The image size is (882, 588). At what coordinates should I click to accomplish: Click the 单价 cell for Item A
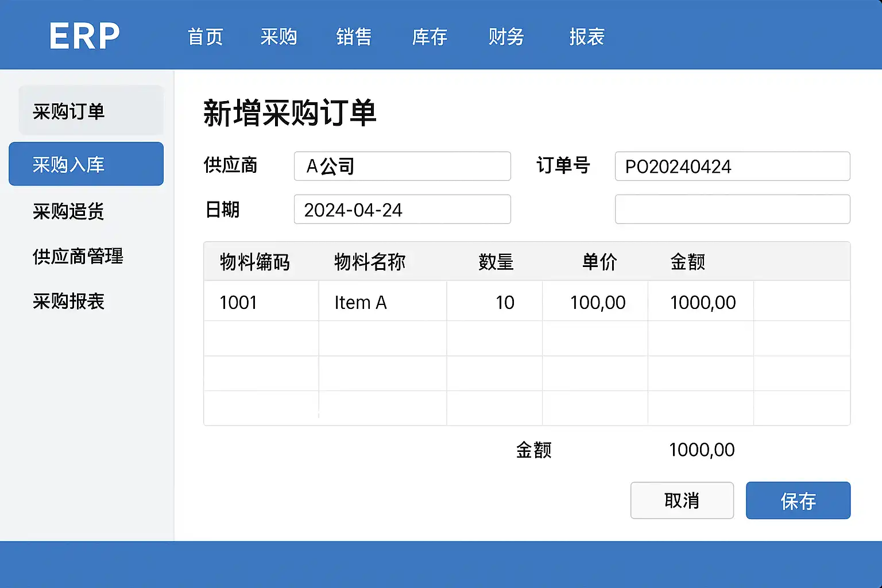(595, 302)
